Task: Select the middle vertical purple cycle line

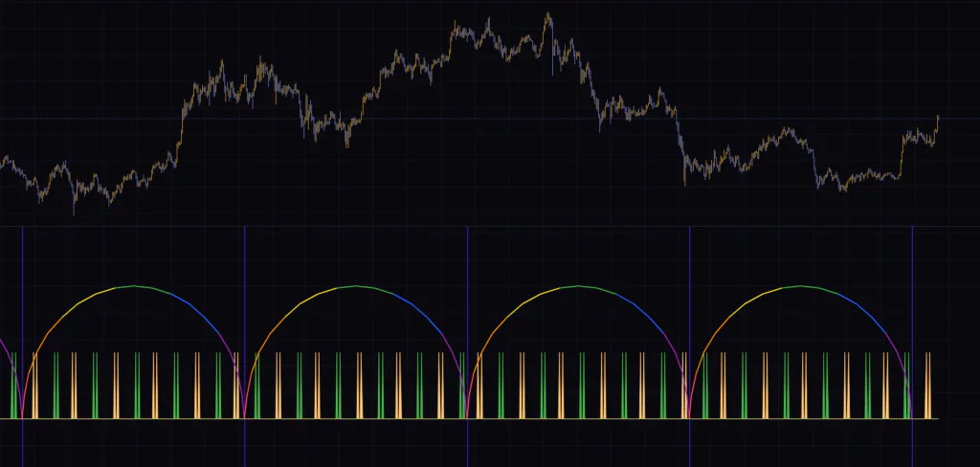Action: (x=467, y=346)
